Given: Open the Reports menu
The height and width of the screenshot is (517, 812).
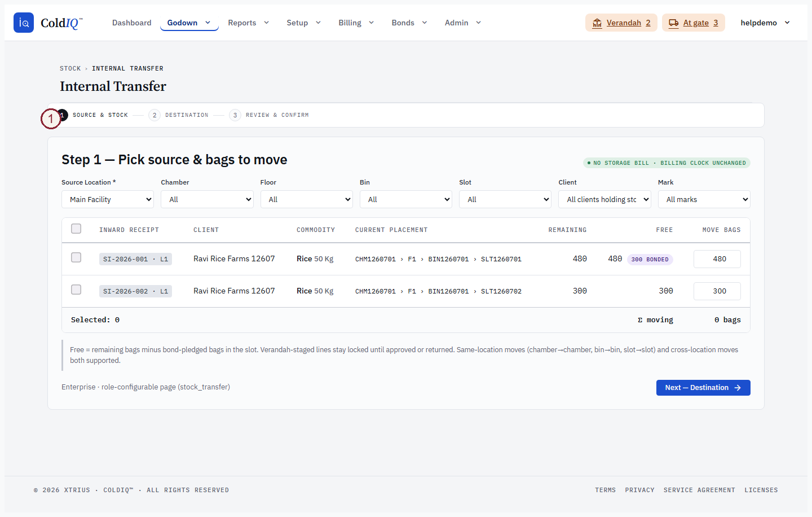Looking at the screenshot, I should 249,23.
